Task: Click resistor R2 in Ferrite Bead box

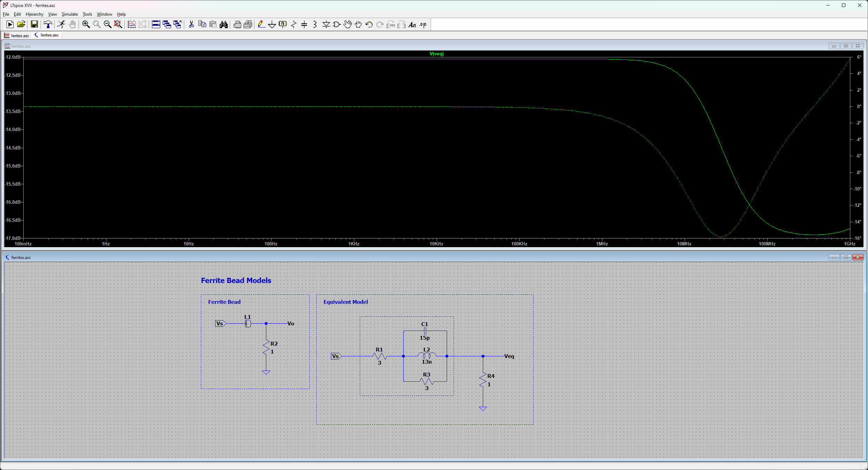Action: (266, 348)
